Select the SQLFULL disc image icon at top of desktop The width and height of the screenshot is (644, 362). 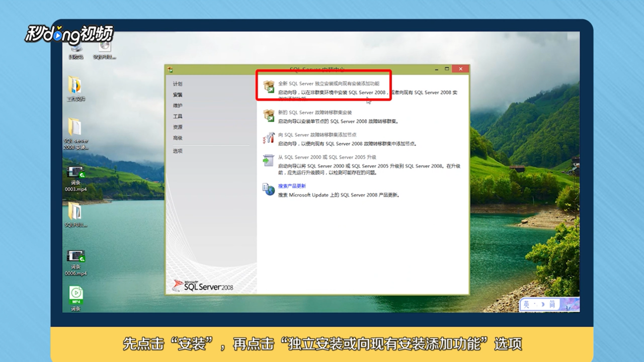point(104,51)
